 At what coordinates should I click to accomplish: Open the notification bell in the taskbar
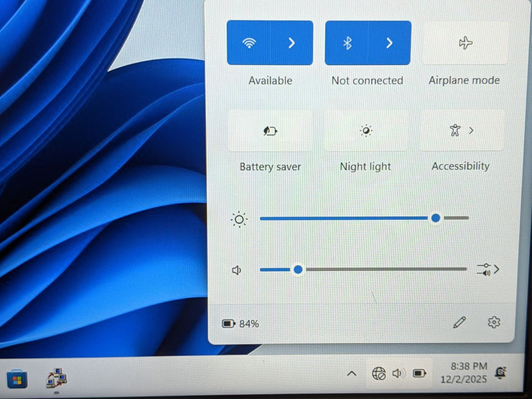[500, 373]
